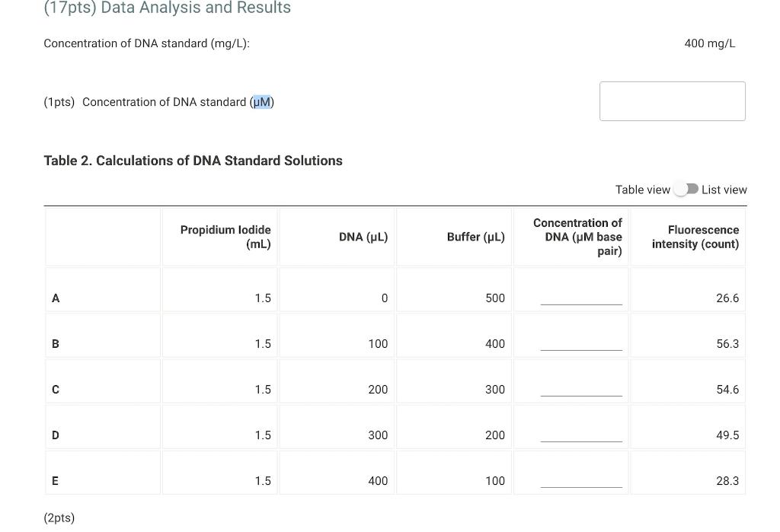780x532 pixels.
Task: Click the Buffer (µL) column header
Action: tap(475, 237)
